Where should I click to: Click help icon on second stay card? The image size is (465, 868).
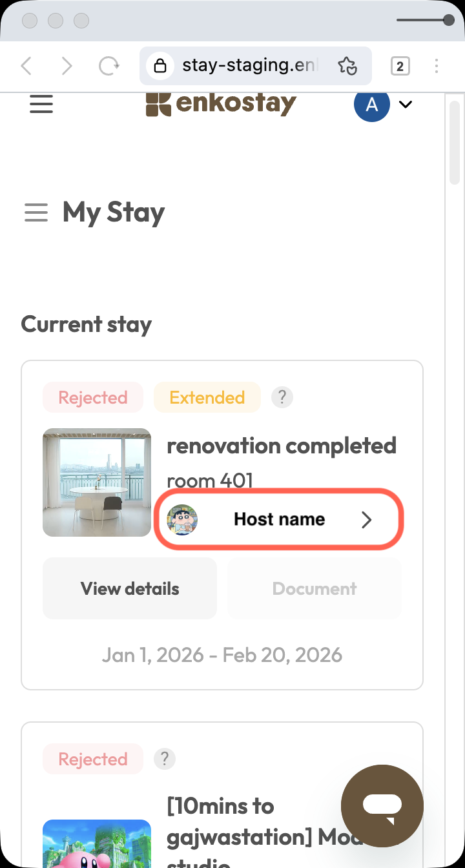(165, 759)
